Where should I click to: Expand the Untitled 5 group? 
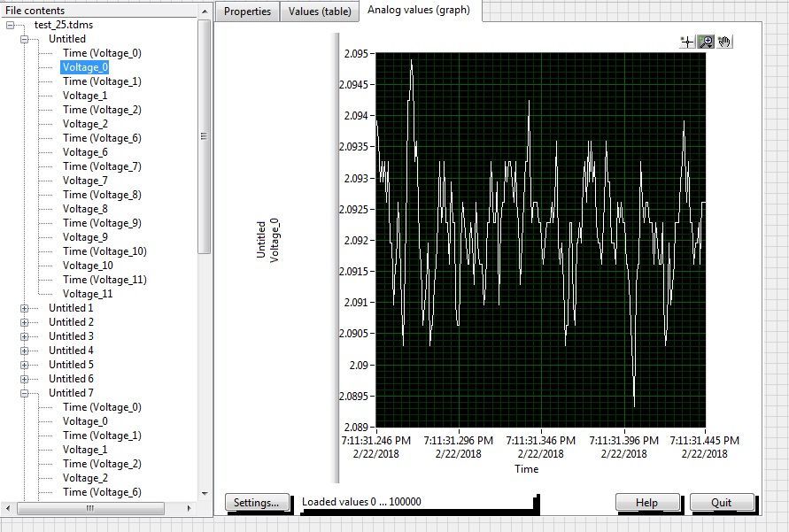pyautogui.click(x=24, y=365)
